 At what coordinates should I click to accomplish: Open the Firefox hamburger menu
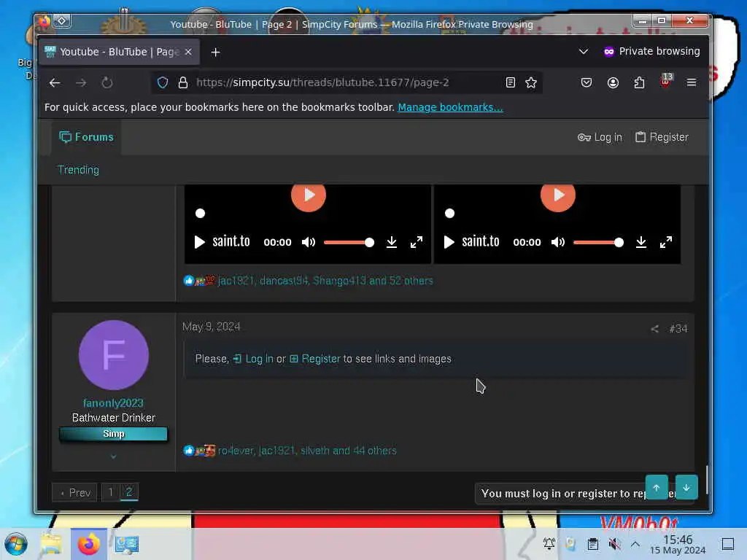[x=692, y=83]
